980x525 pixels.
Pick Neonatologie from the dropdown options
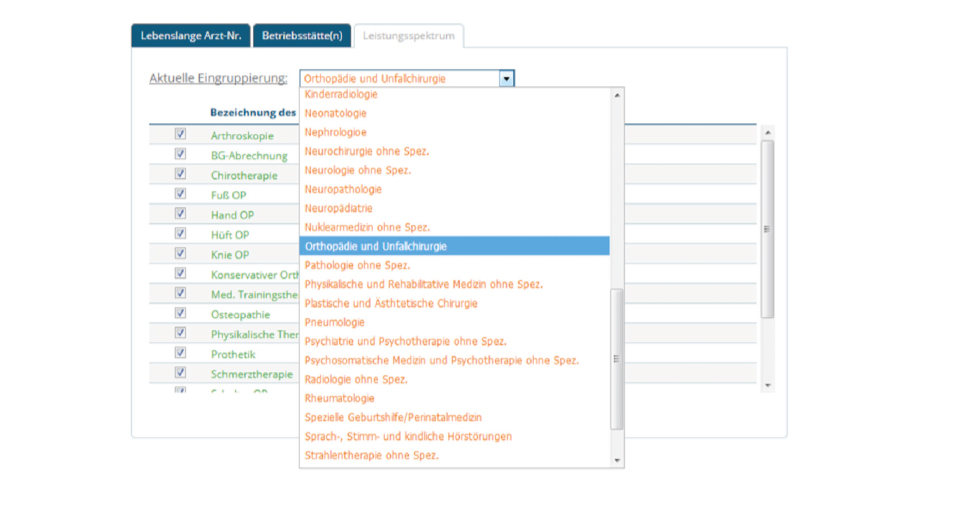(335, 113)
